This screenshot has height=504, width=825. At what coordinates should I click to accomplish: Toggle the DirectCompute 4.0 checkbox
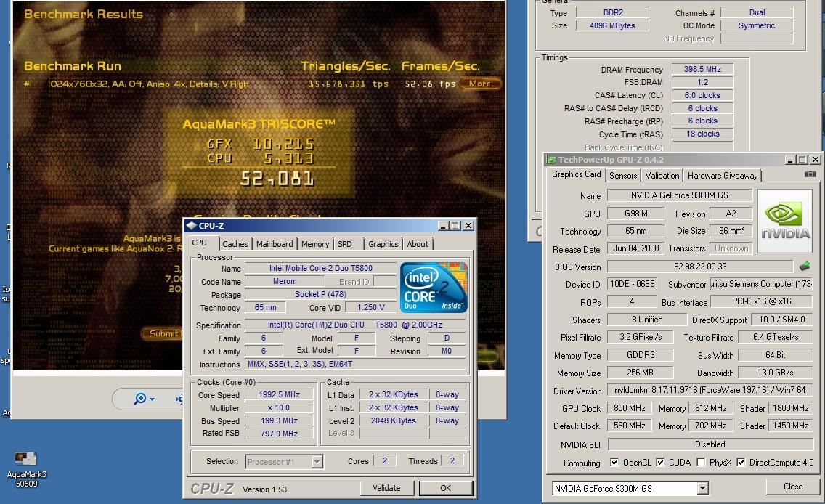pos(740,462)
